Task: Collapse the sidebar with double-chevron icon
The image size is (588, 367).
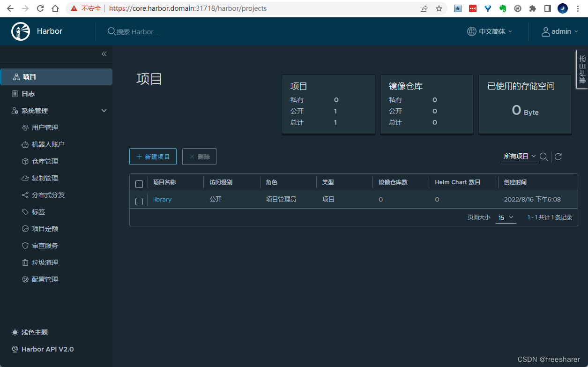Action: pyautogui.click(x=104, y=54)
